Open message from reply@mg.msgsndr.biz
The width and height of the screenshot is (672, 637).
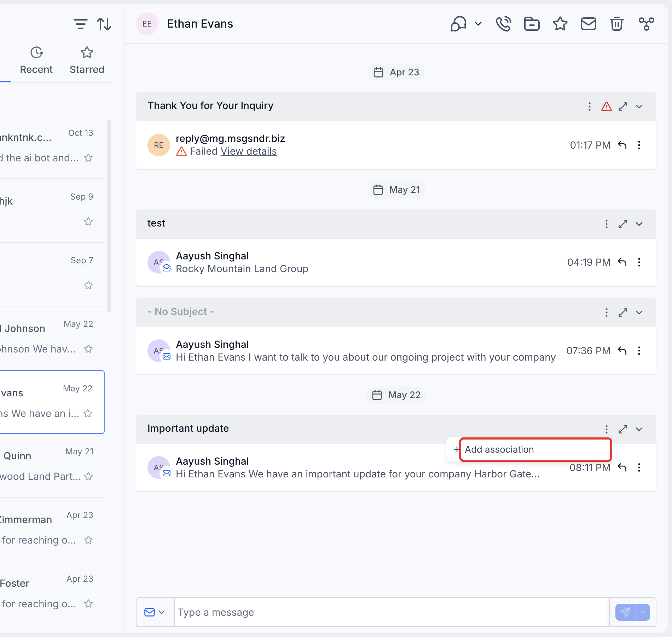coord(396,145)
